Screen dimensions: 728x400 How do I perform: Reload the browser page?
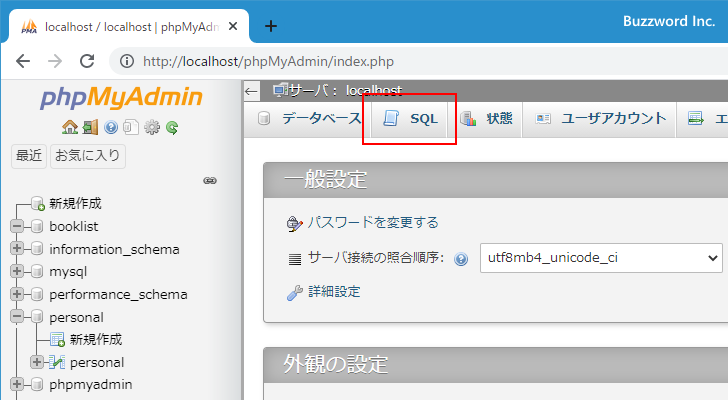coord(87,61)
